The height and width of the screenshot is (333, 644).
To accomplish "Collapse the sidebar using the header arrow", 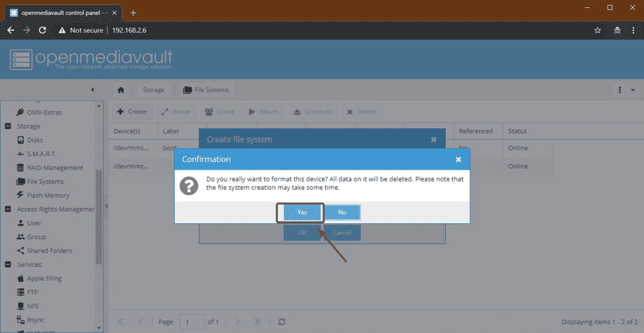I will coord(93,90).
